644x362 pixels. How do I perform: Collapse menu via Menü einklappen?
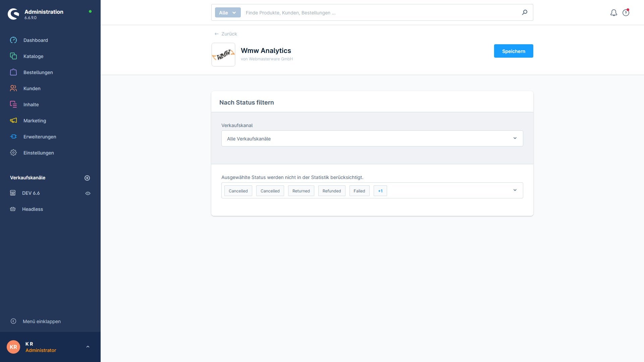(42, 321)
